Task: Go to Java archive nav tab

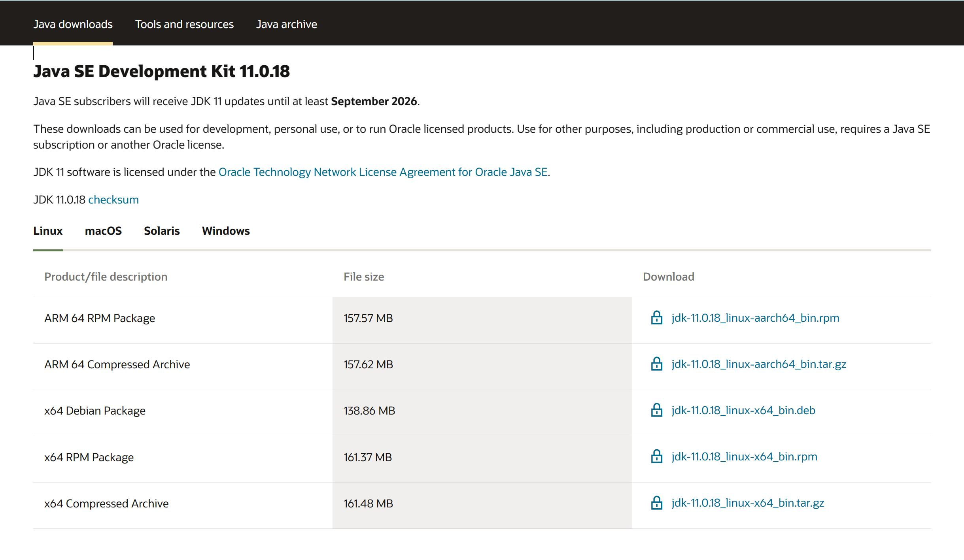Action: 286,24
